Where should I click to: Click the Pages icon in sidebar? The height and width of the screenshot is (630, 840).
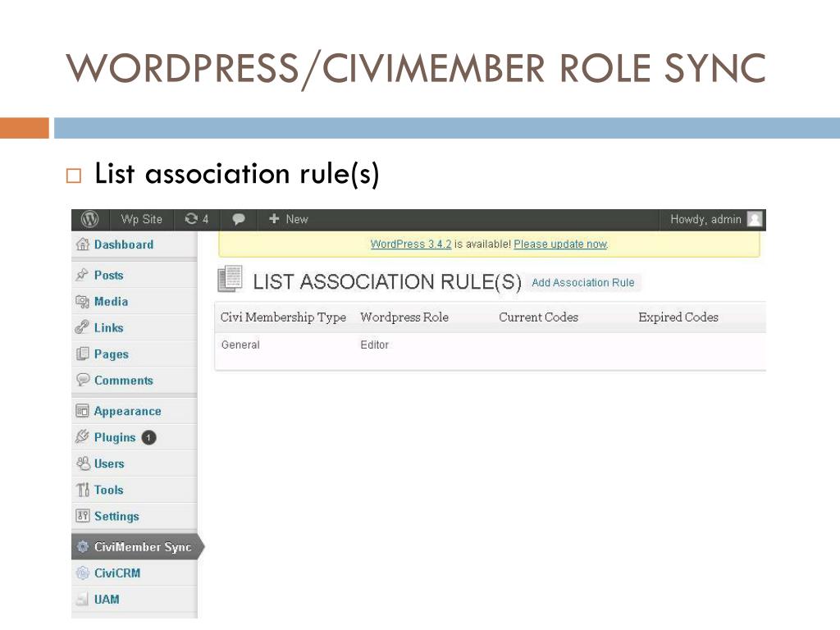coord(83,354)
